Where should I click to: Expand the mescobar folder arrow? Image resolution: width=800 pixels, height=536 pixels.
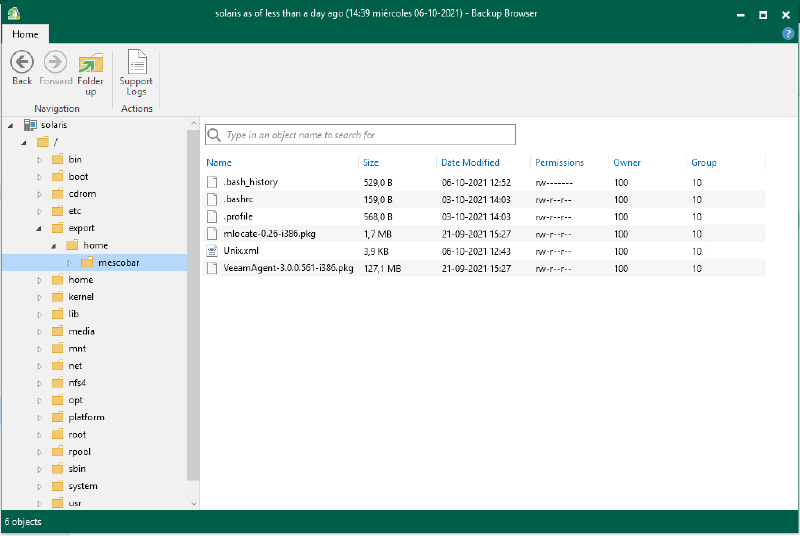coord(69,263)
